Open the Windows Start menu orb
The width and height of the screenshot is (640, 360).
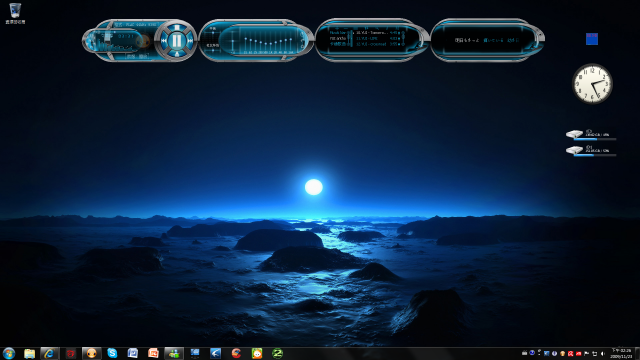coord(9,353)
